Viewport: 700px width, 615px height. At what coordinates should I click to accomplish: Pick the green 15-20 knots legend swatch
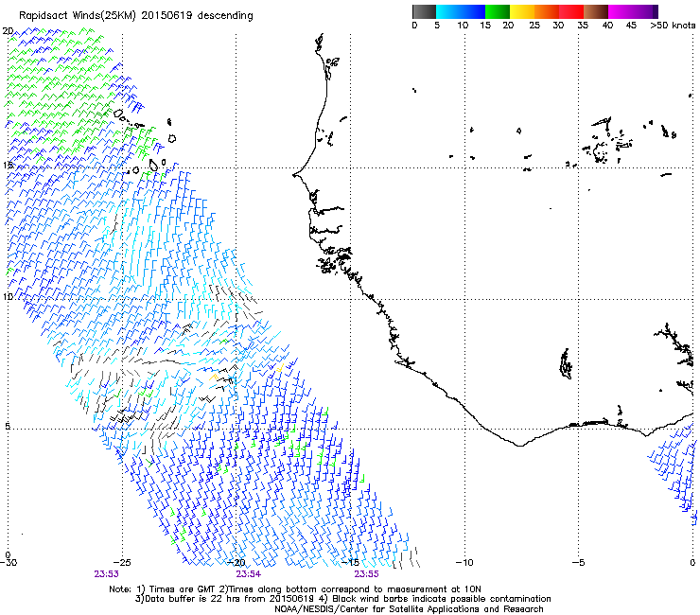coord(498,11)
